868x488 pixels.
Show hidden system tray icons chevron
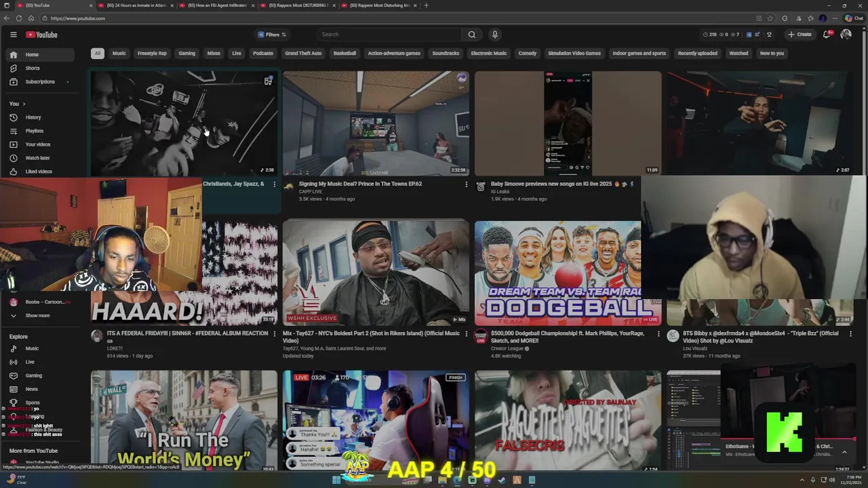pyautogui.click(x=802, y=480)
